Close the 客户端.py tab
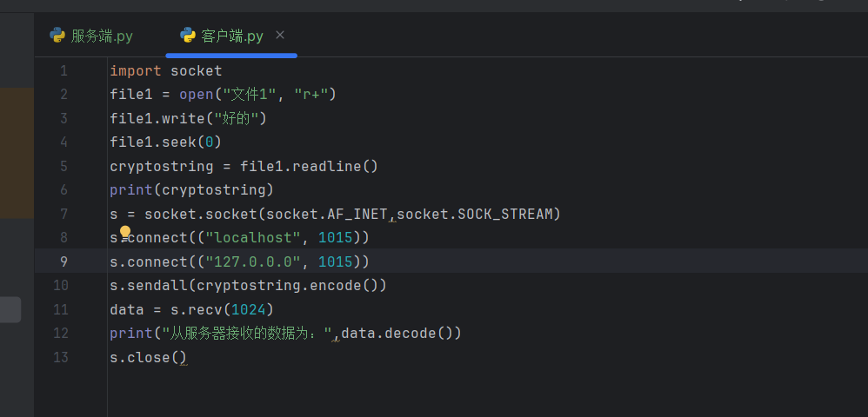The width and height of the screenshot is (868, 417). coord(280,36)
